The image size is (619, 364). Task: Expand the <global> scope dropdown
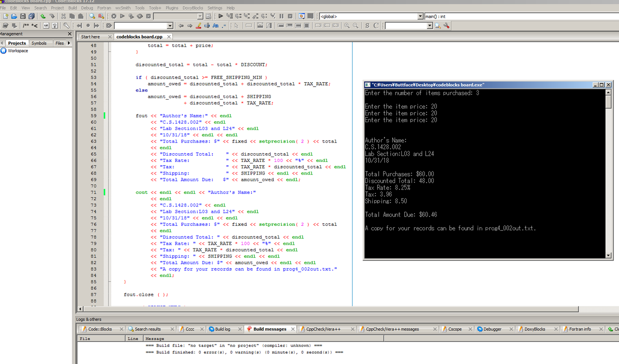[x=420, y=16]
